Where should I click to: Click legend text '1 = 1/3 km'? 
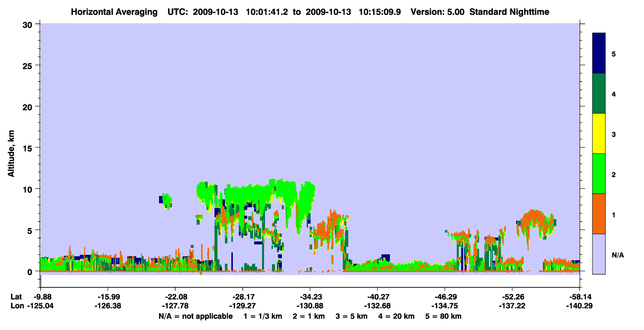pyautogui.click(x=263, y=316)
